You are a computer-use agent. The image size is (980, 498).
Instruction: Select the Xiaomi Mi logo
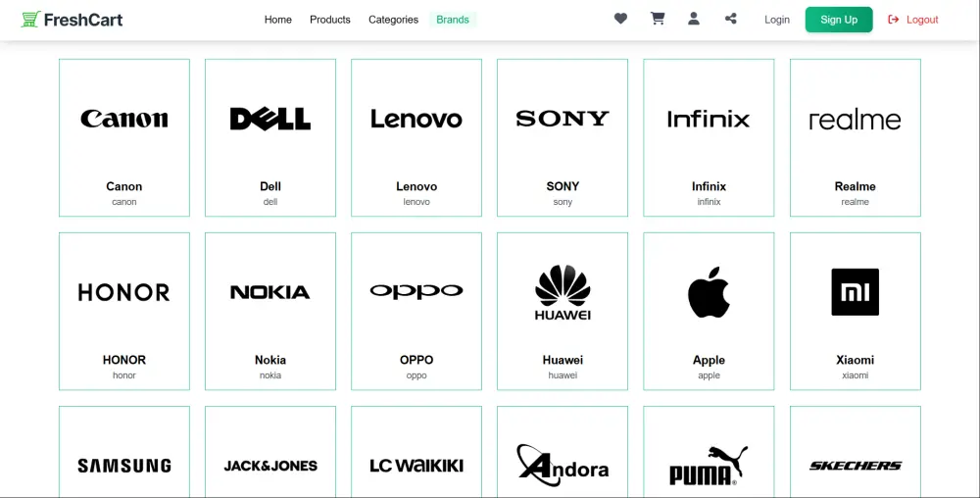[x=855, y=292]
